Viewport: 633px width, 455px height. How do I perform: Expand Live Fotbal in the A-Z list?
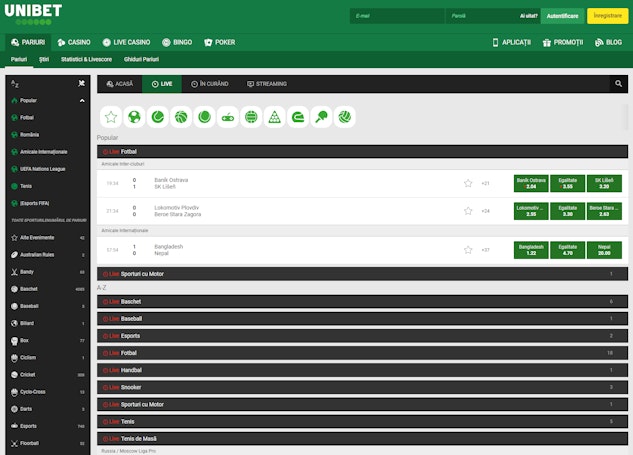(362, 353)
